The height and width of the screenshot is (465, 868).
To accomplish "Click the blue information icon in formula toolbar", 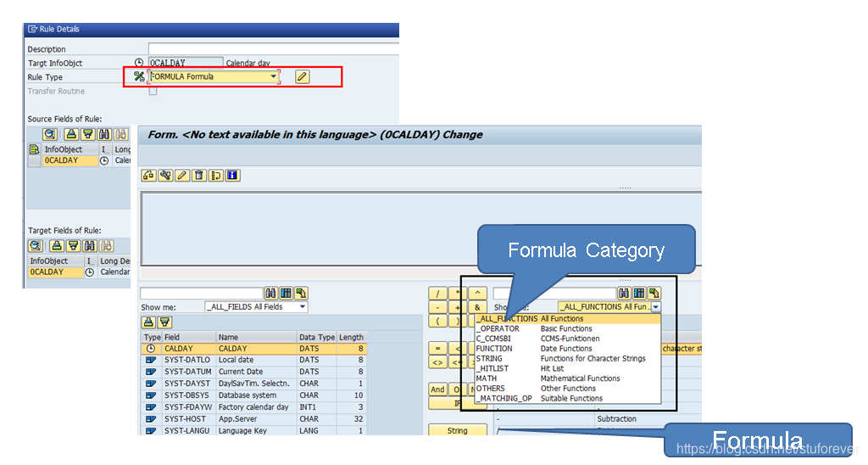I will coord(232,176).
